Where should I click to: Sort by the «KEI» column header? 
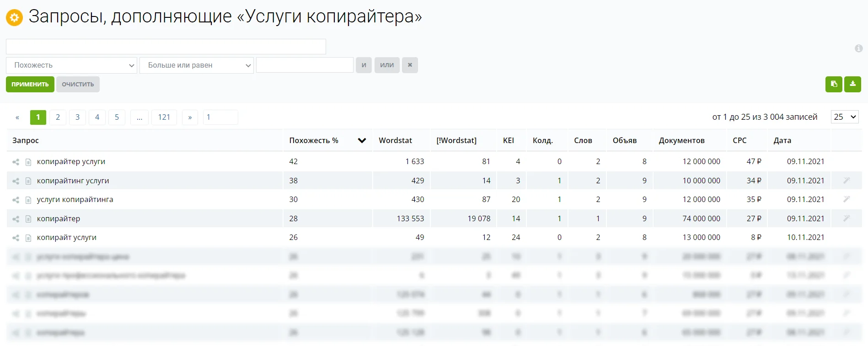coord(509,140)
